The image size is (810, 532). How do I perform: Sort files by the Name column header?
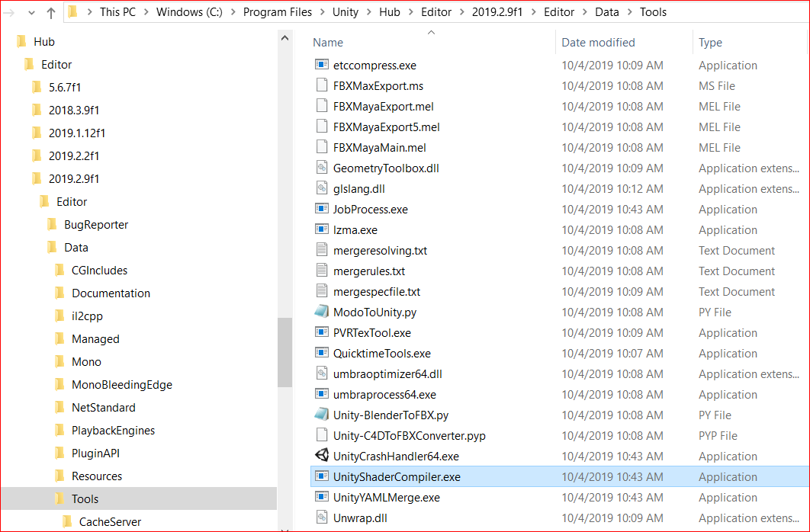point(327,43)
